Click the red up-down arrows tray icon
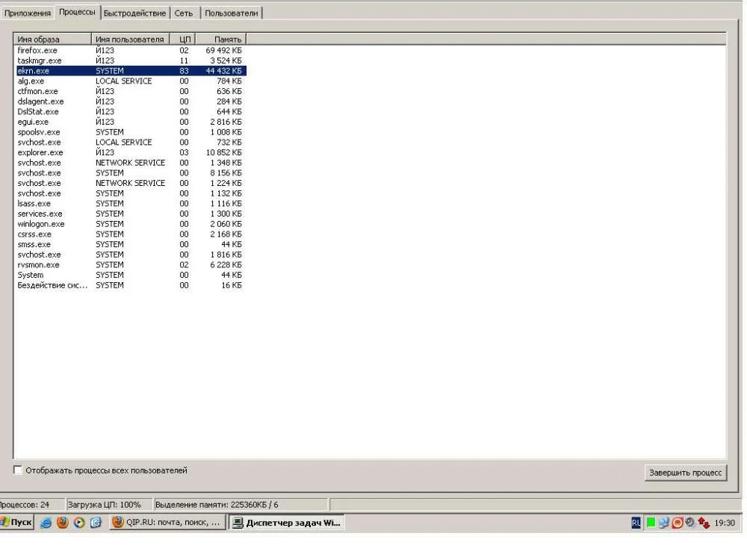This screenshot has height=560, width=747. [704, 523]
